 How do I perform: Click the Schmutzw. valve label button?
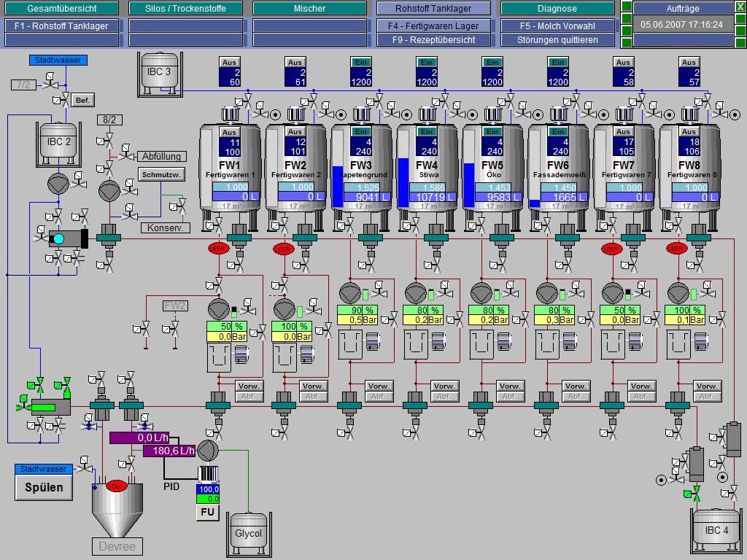coord(160,174)
